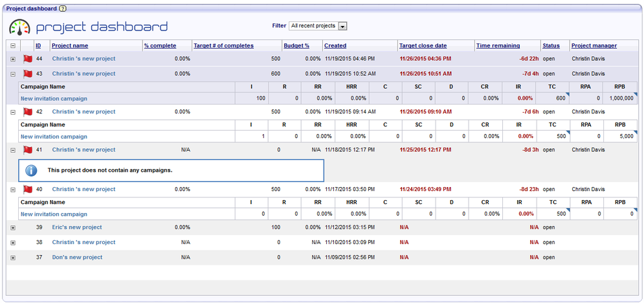
Task: Open project 42 Christin's new project link
Action: coord(83,111)
